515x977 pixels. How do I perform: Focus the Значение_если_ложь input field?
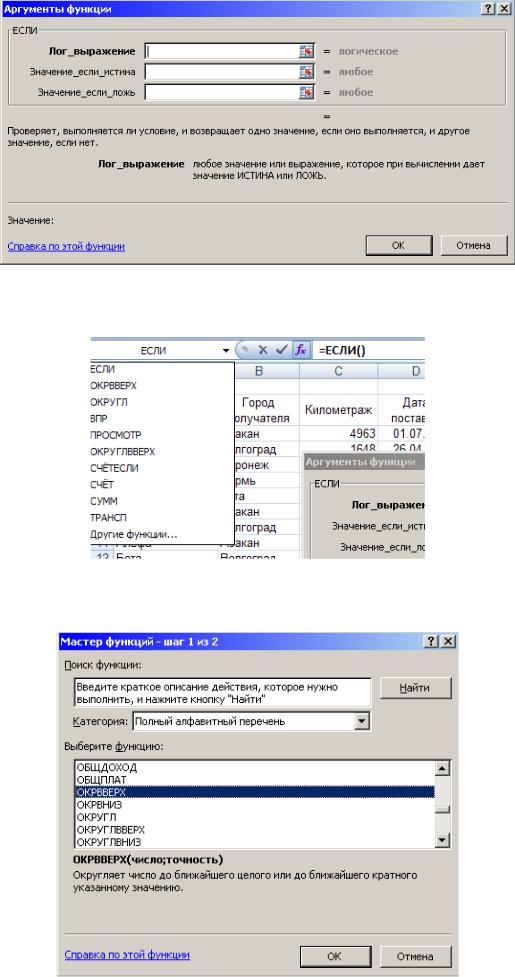click(222, 92)
